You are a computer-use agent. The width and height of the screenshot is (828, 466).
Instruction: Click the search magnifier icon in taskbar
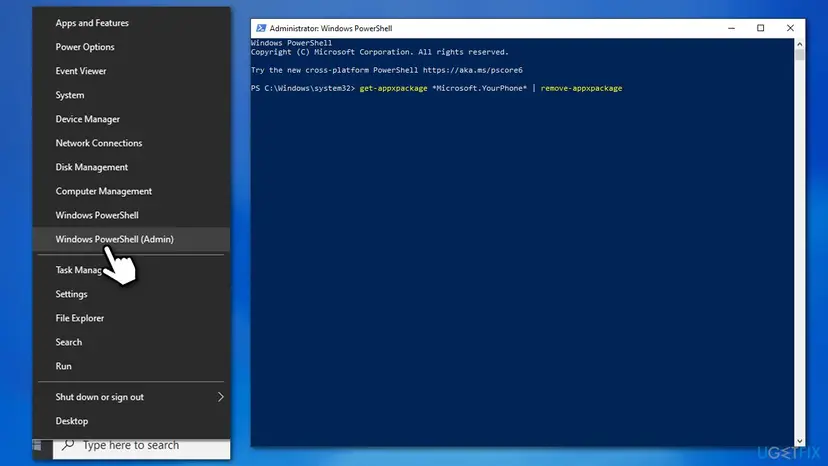[x=68, y=445]
